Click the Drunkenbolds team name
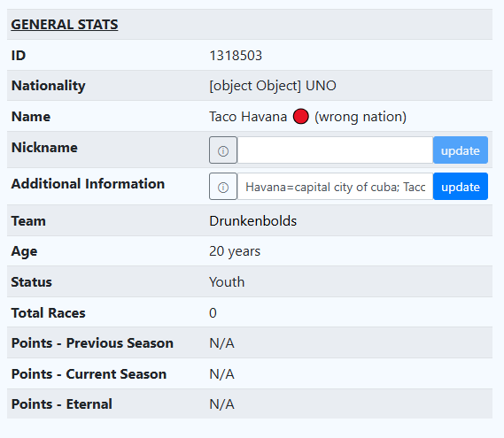The width and height of the screenshot is (504, 438). click(253, 221)
